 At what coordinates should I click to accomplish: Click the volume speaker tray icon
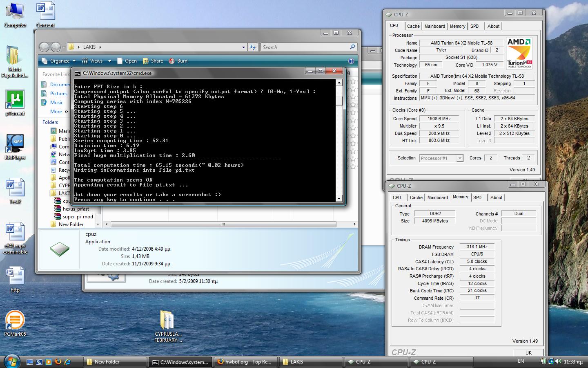tap(558, 361)
